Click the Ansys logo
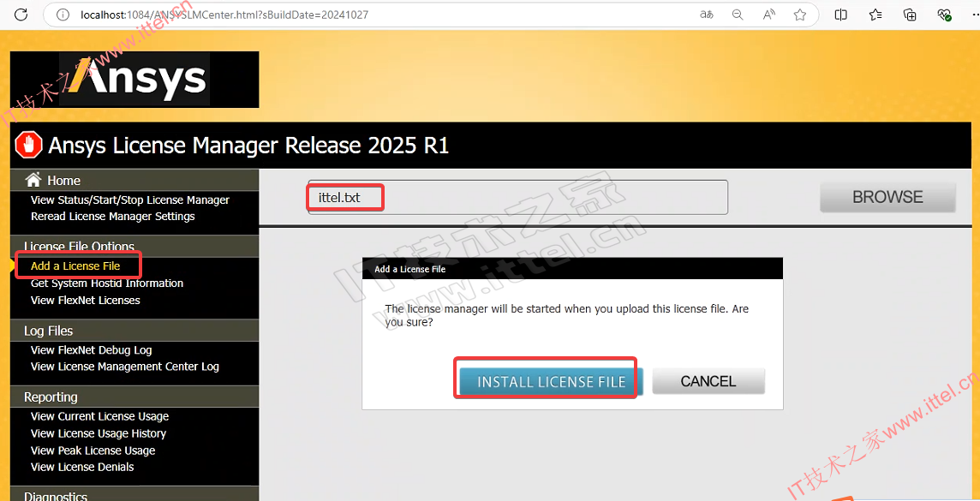Viewport: 980px width, 501px height. pos(134,80)
